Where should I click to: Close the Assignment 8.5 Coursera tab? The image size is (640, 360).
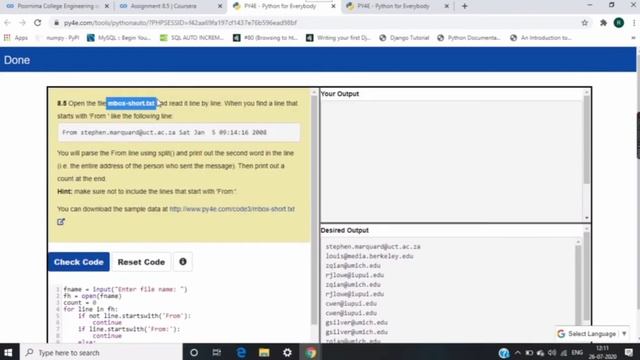[220, 6]
